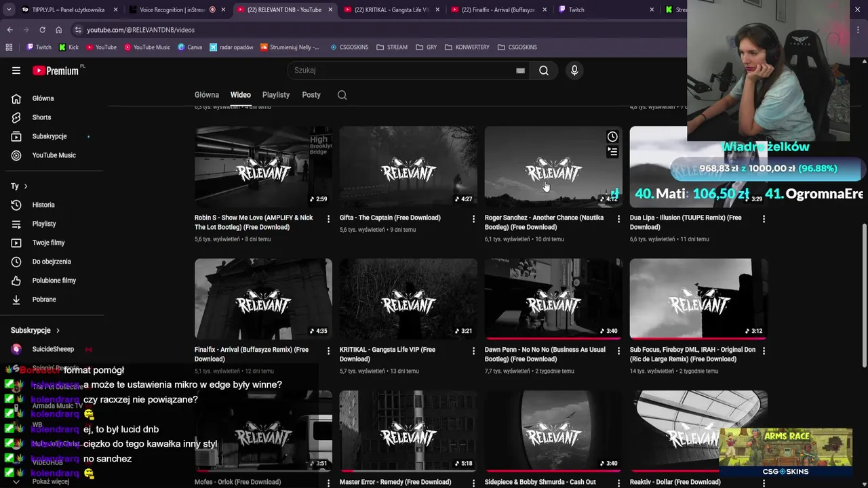This screenshot has height=488, width=868.
Task: Open the browser apps grid icon
Action: pos(9,47)
